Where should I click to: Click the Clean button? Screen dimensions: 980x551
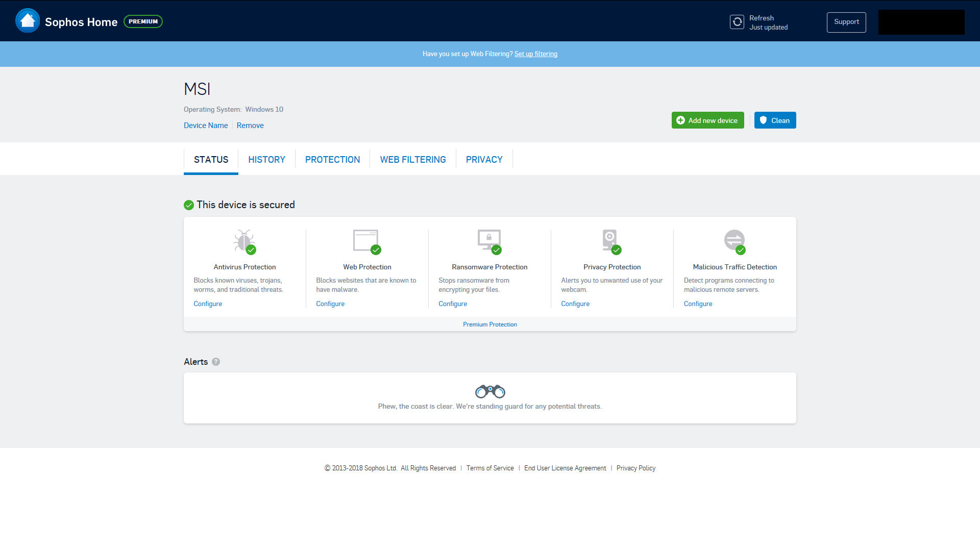(x=775, y=120)
